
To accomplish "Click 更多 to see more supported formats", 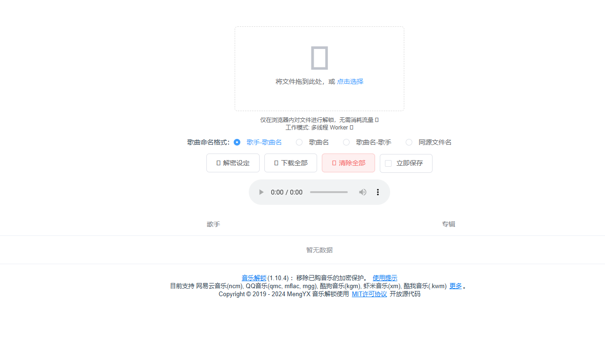I will 455,285.
